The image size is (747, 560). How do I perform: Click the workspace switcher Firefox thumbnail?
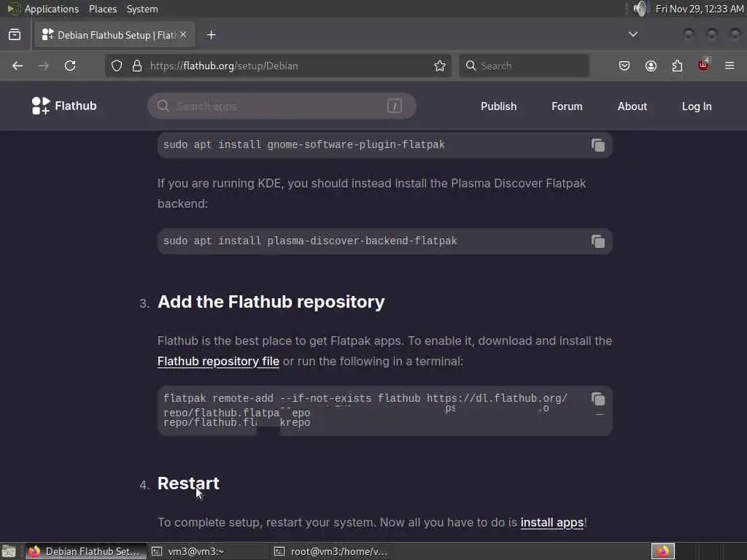click(662, 551)
